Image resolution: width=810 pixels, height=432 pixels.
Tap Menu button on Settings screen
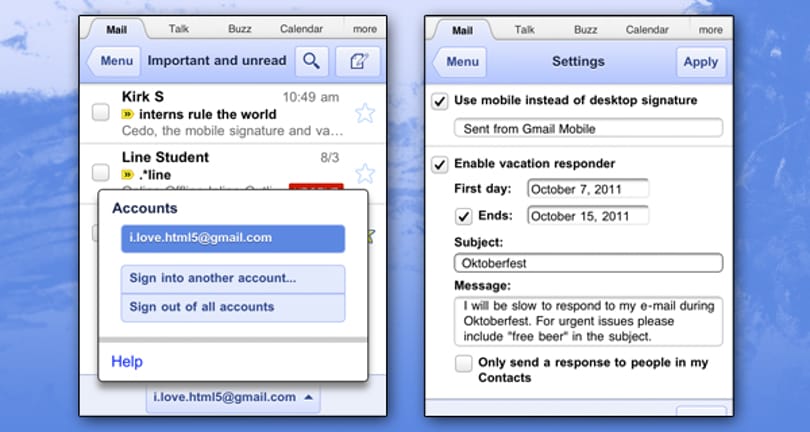pos(459,63)
